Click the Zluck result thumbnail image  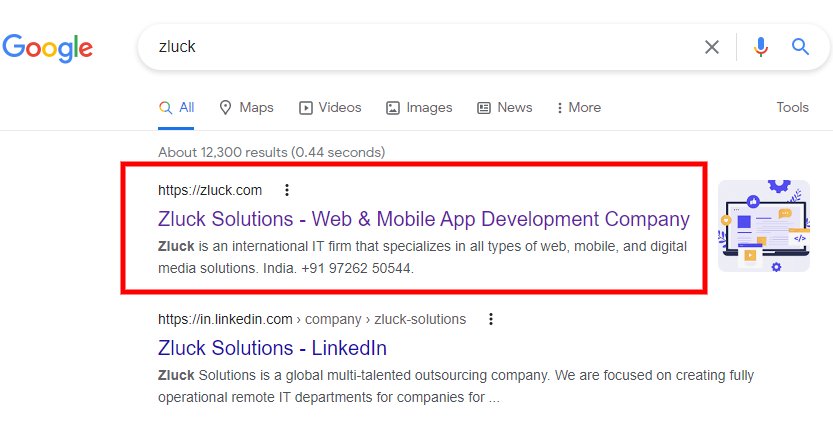point(764,226)
